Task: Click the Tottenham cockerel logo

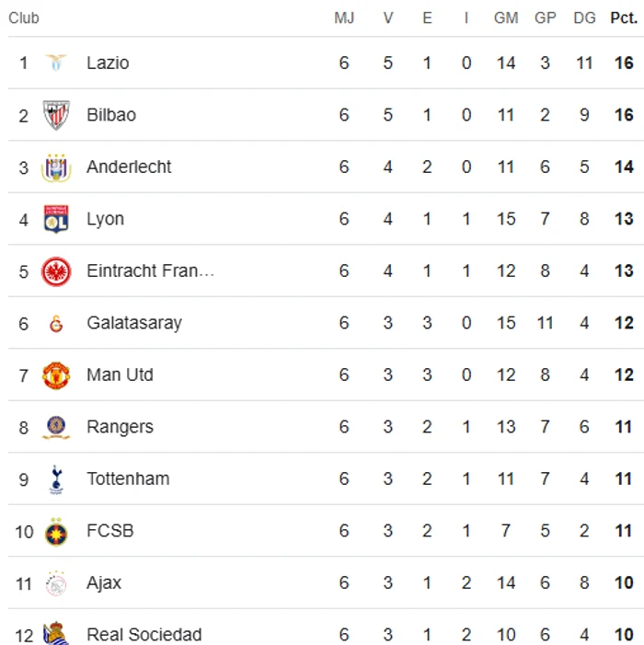Action: click(x=56, y=479)
